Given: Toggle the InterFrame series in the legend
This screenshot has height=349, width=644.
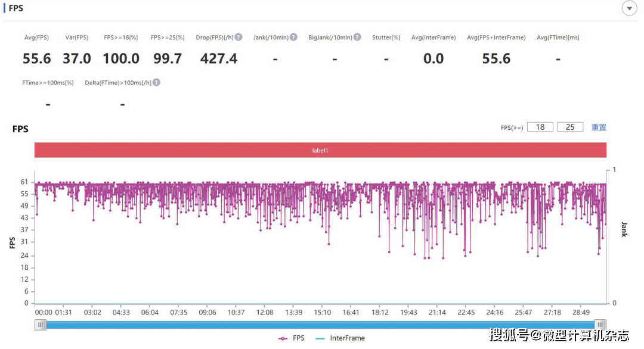Looking at the screenshot, I should click(340, 338).
